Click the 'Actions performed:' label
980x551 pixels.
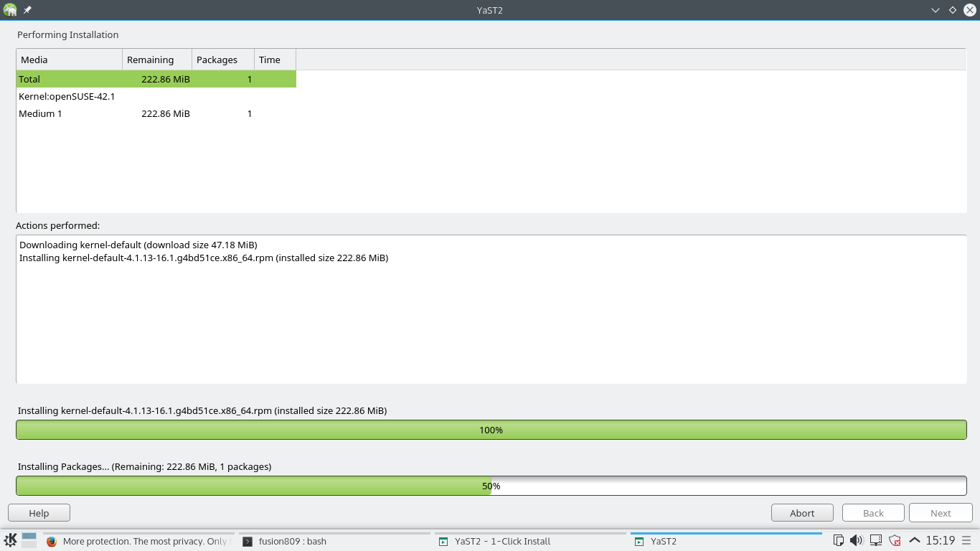tap(58, 225)
